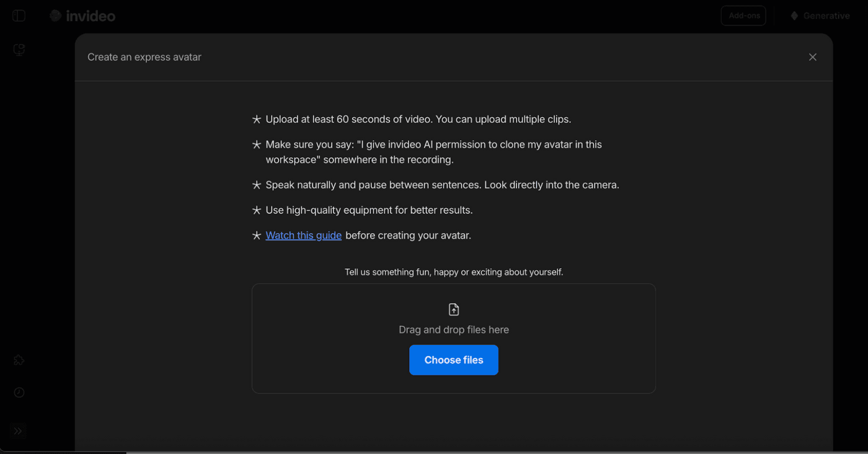The width and height of the screenshot is (868, 454).
Task: Toggle the sidebar panel layout icon
Action: 19,16
